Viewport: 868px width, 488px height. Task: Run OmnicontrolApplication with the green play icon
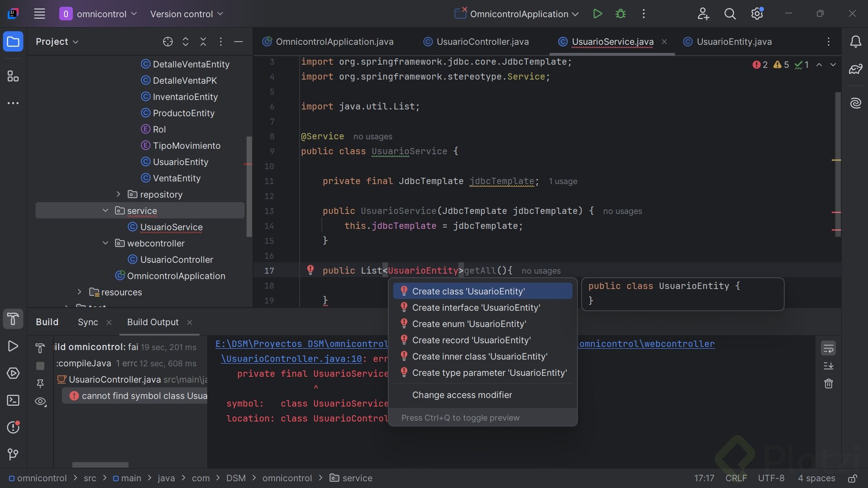pyautogui.click(x=597, y=14)
